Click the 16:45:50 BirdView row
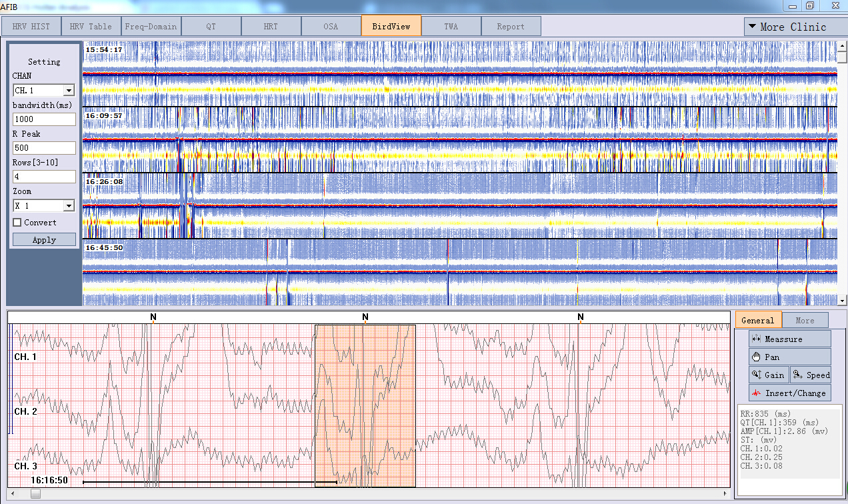This screenshot has width=848, height=504. point(459,273)
